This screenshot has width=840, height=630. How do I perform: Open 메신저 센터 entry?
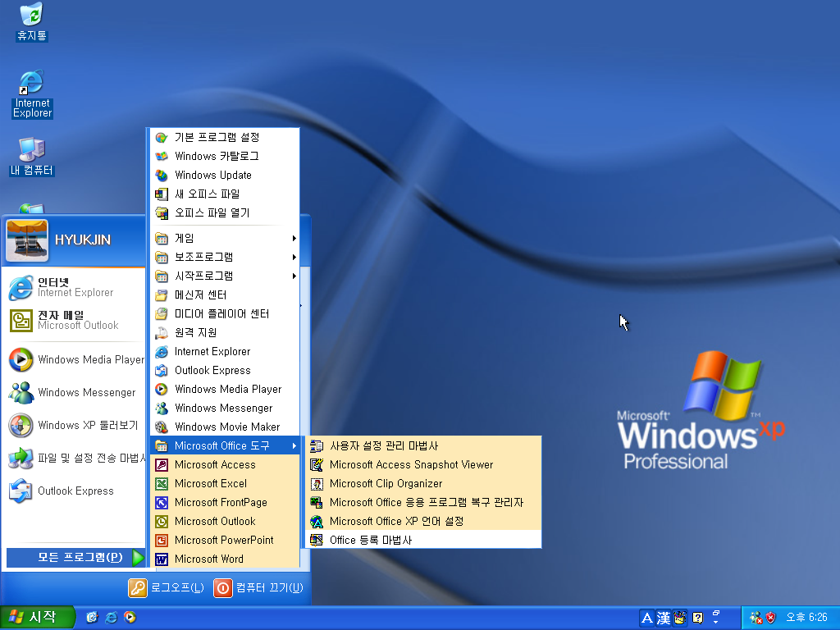pos(225,294)
